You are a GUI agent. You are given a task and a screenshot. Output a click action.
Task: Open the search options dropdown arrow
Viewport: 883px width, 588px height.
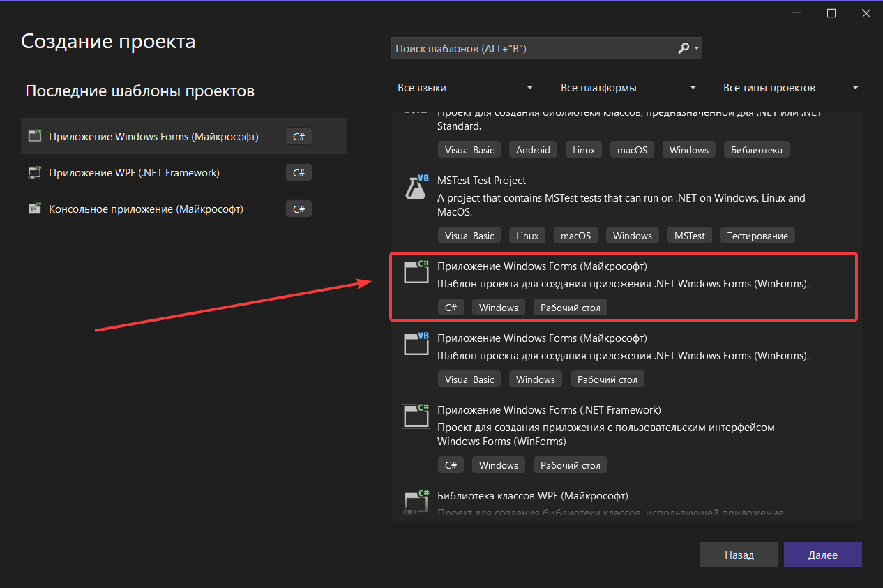click(697, 49)
